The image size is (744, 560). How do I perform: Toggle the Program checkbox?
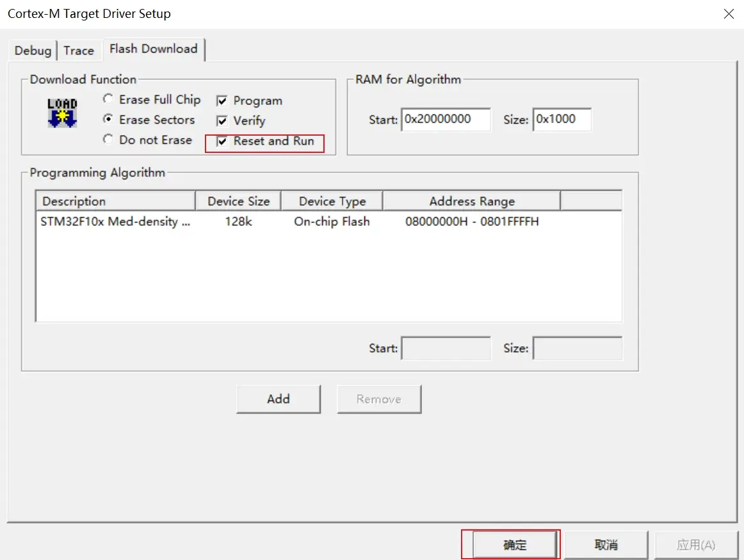click(222, 100)
